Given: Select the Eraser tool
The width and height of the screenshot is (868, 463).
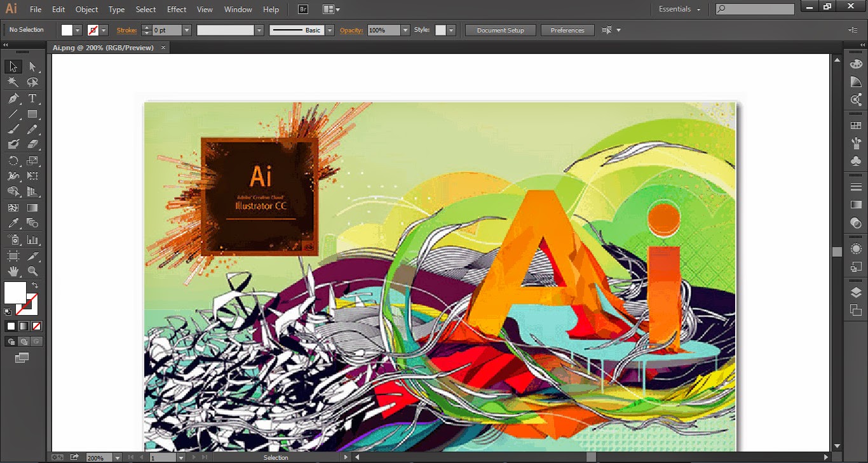Looking at the screenshot, I should (x=32, y=144).
